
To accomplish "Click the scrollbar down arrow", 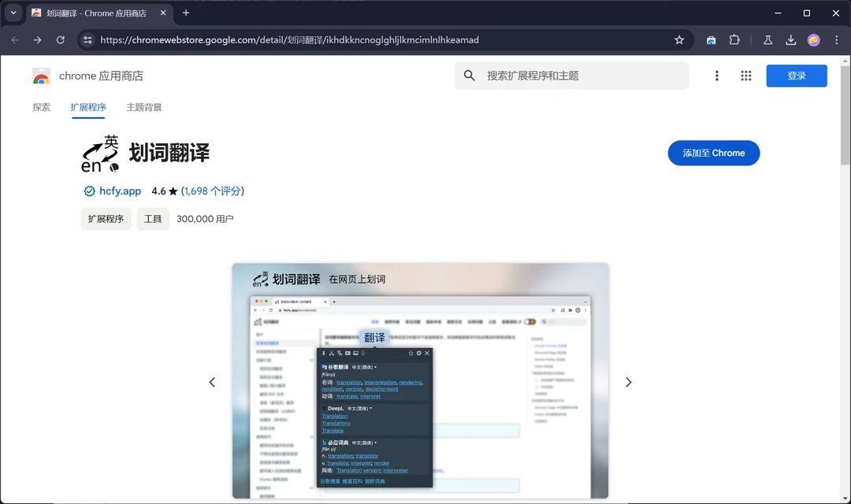I will (x=845, y=498).
